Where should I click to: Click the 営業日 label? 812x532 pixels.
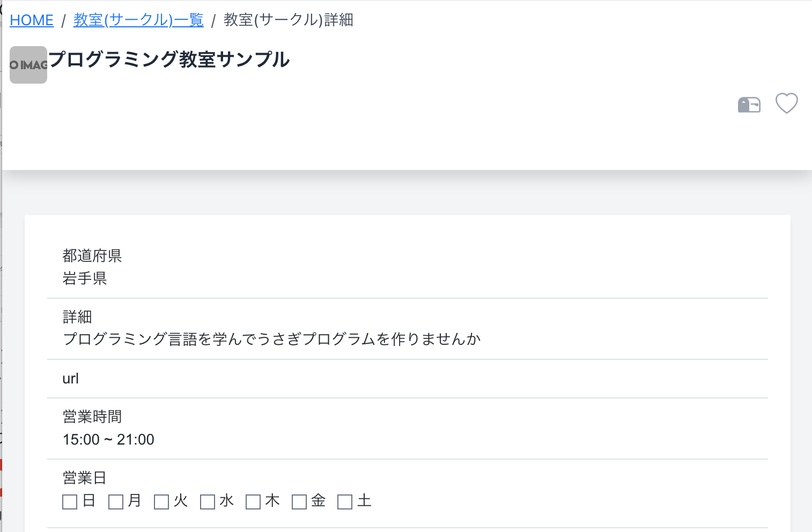pyautogui.click(x=85, y=478)
